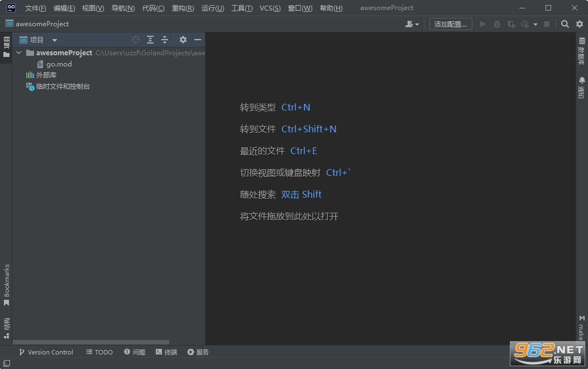Open the code-with-me user dropdown
This screenshot has height=369, width=588.
412,24
